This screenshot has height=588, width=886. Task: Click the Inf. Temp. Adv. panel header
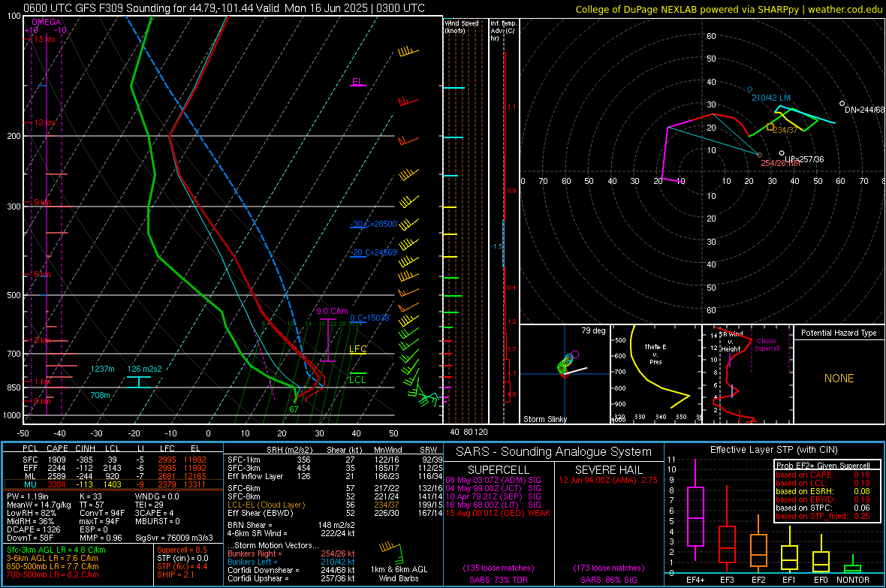click(x=503, y=31)
